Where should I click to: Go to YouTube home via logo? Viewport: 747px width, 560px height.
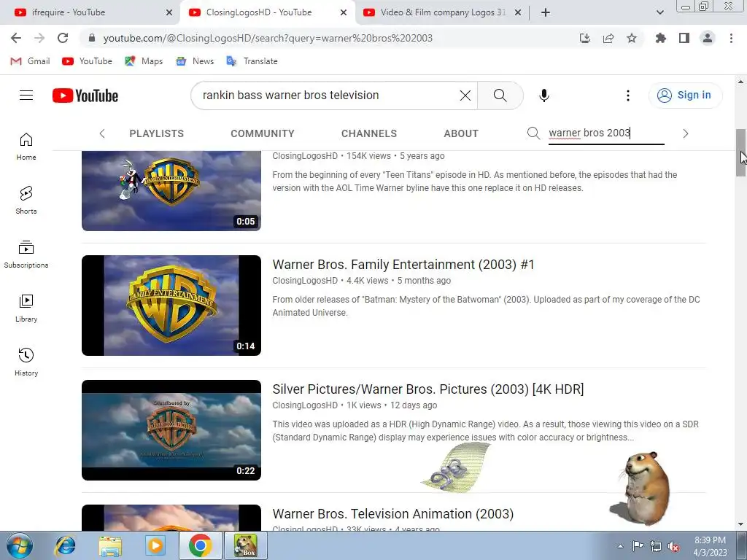click(x=85, y=96)
